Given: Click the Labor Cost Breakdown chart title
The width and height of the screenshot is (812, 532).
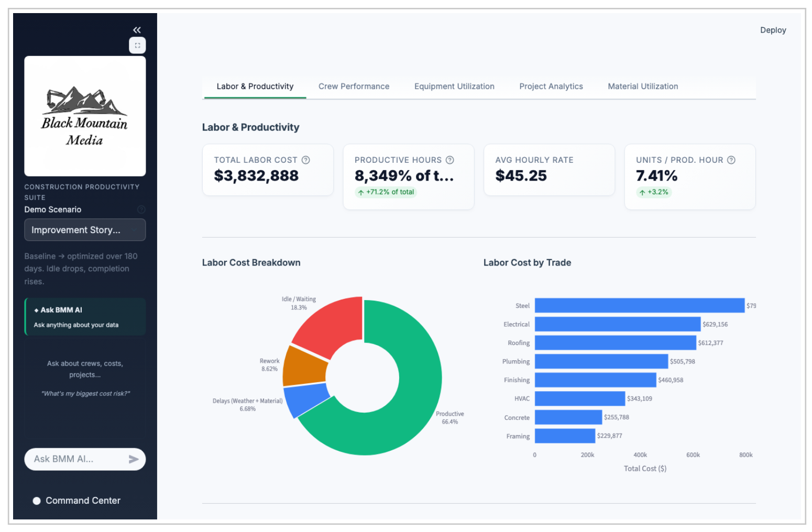Looking at the screenshot, I should pos(251,263).
